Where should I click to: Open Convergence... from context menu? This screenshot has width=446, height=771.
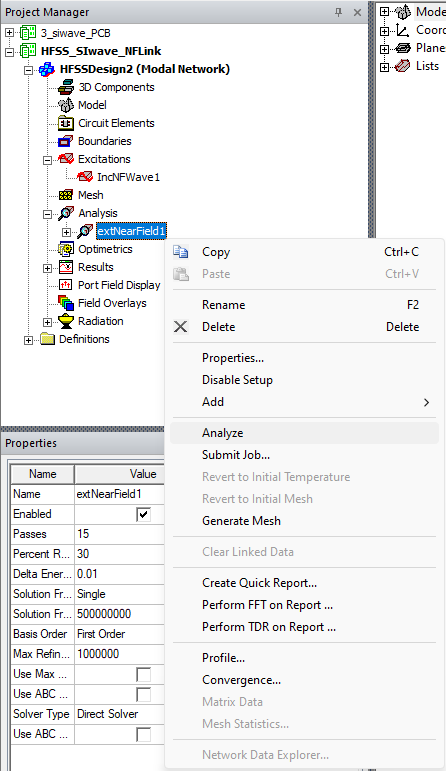point(304,680)
